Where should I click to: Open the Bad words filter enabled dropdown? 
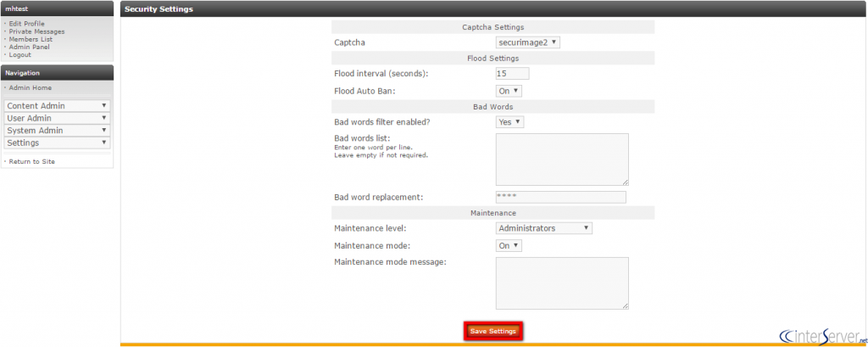(x=509, y=122)
